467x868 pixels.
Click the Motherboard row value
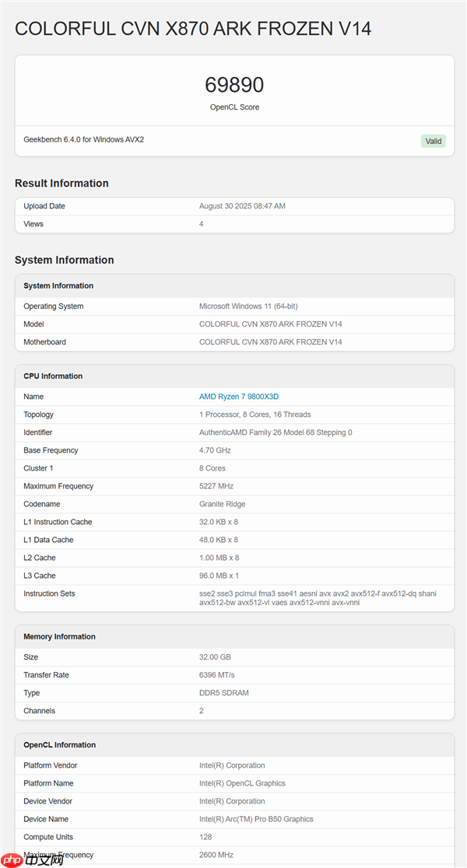click(x=270, y=342)
